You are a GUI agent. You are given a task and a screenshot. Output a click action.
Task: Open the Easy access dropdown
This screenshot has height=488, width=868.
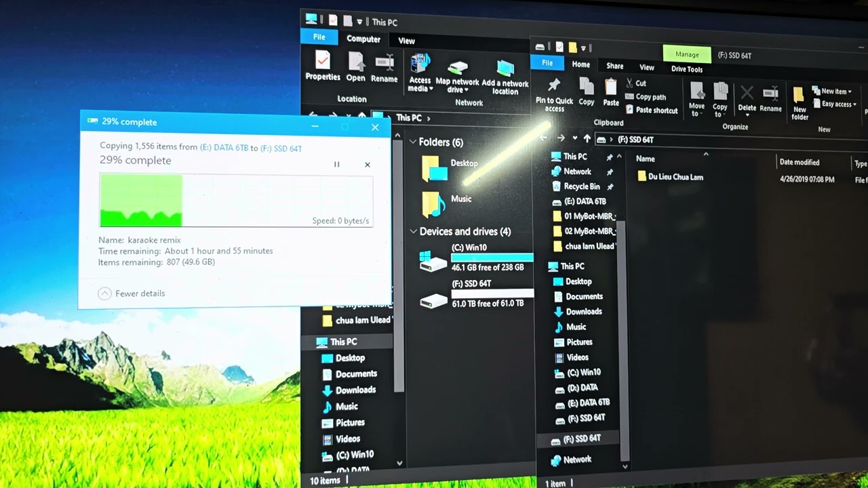[x=836, y=104]
